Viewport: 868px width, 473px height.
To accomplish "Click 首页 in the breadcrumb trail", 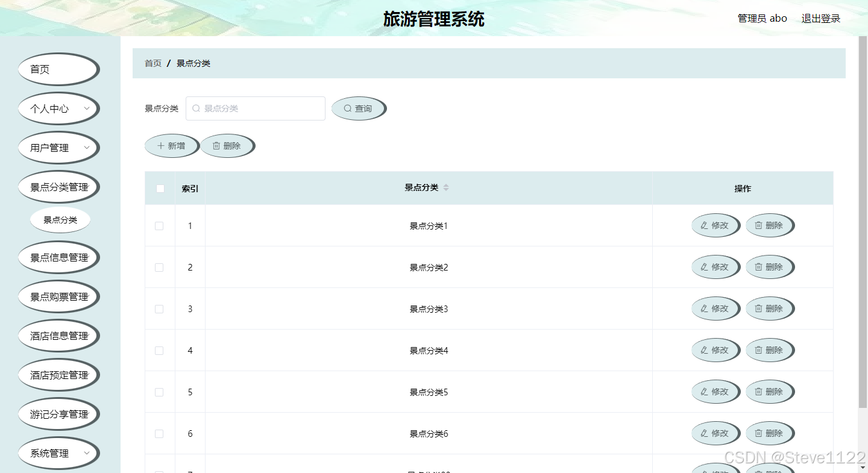I will tap(153, 63).
